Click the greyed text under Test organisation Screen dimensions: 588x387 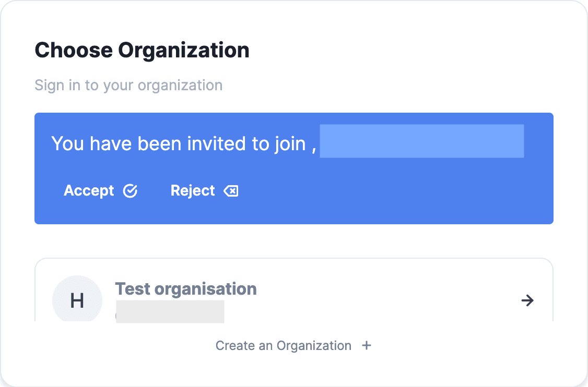click(x=170, y=311)
